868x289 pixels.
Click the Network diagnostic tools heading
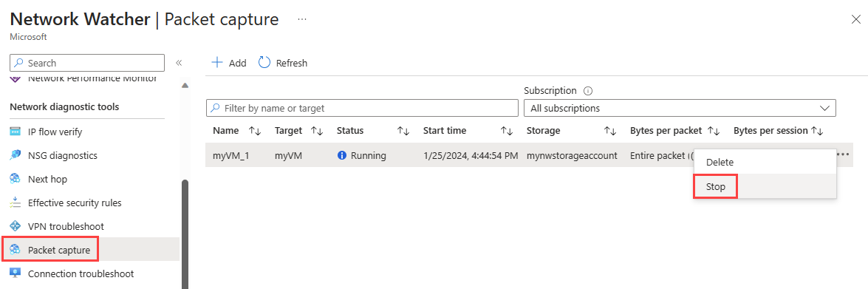point(64,106)
